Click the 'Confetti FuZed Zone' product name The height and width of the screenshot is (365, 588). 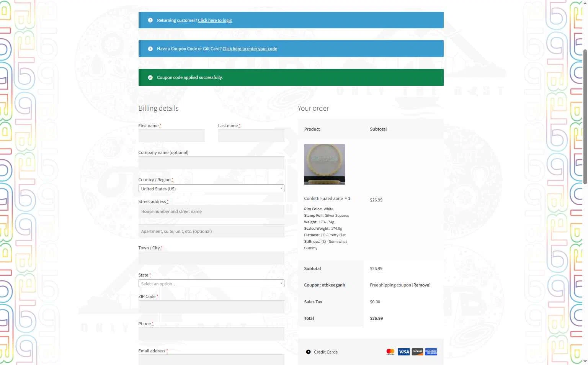(x=323, y=198)
